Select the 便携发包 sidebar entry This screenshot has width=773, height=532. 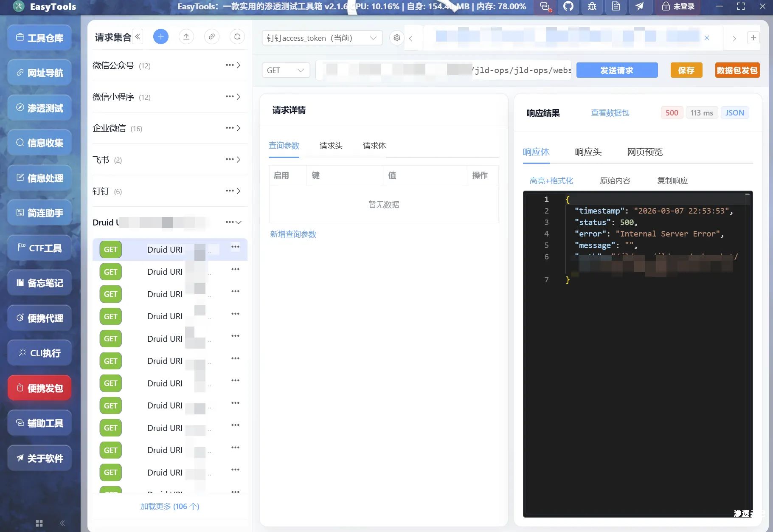[x=39, y=388]
